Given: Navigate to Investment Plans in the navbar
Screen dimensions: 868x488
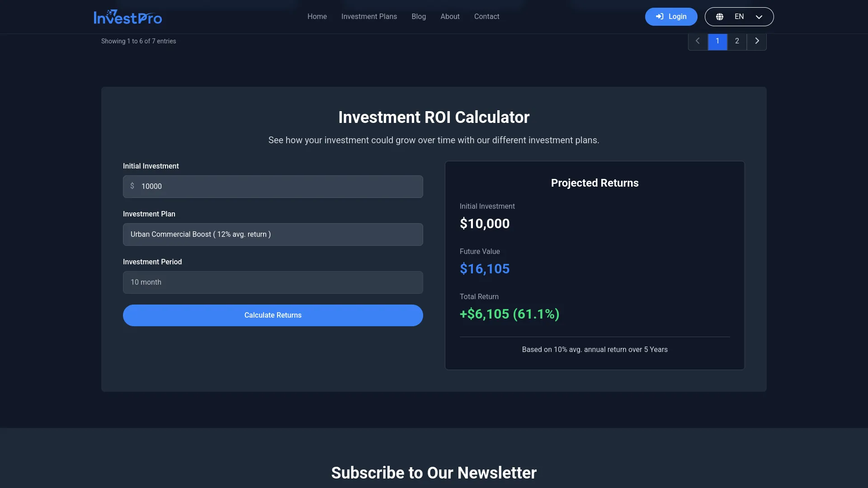Looking at the screenshot, I should (x=369, y=16).
